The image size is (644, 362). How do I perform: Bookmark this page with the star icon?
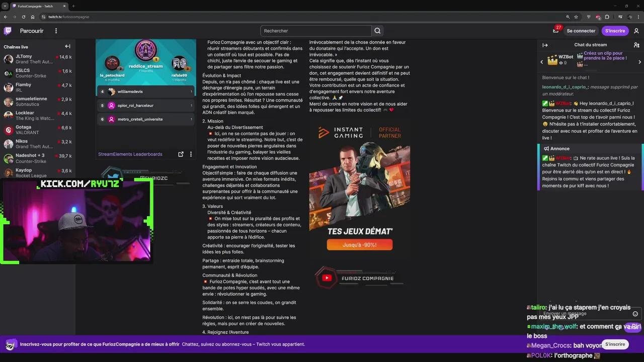pos(576,17)
